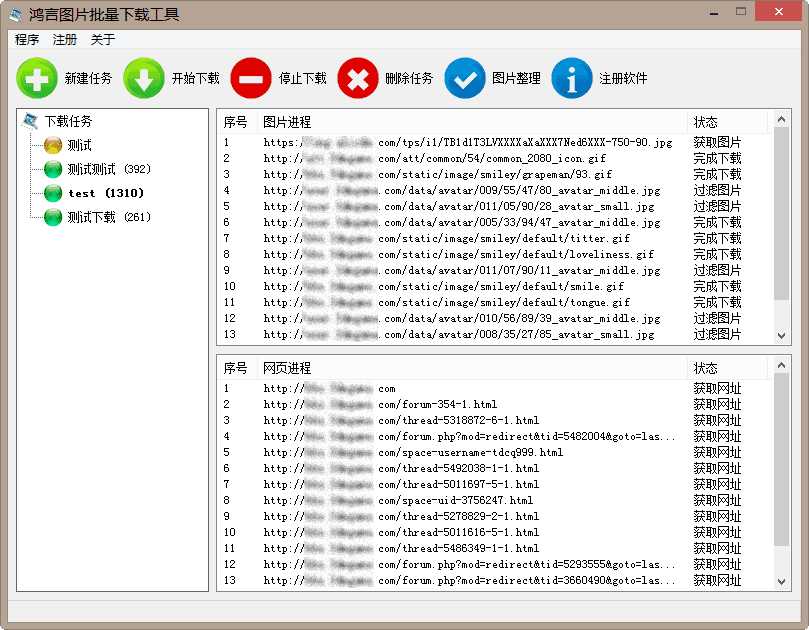This screenshot has width=809, height=630.
Task: Select the 下载任务 root node
Action: click(69, 121)
